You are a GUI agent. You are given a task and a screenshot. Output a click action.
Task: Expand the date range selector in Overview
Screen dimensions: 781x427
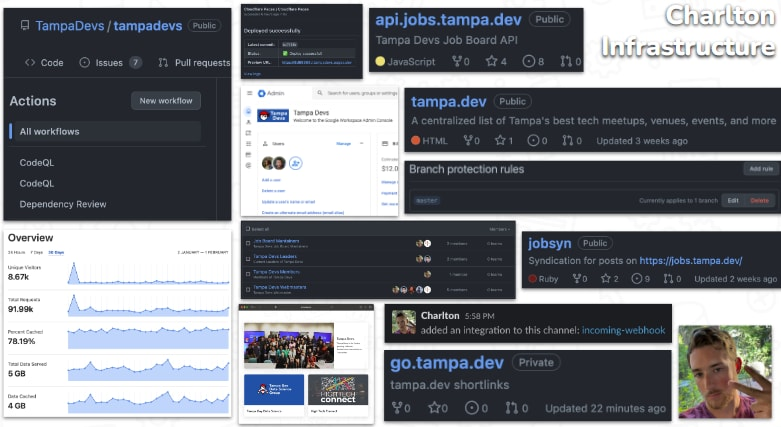201,251
